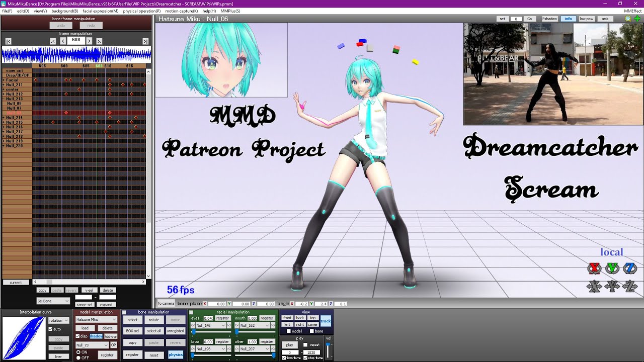644x362 pixels.
Task: Adjust the volume slider
Action: click(329, 350)
